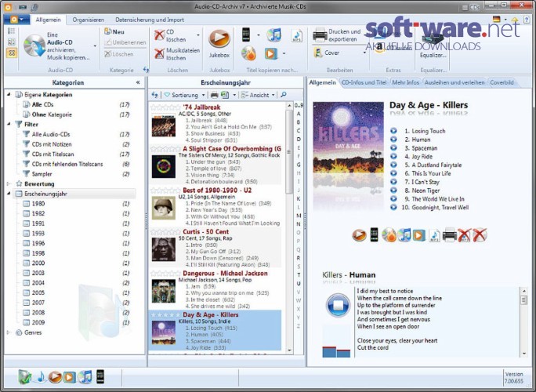The image size is (536, 392).
Task: Click the lyrics pane vertical scrollbar
Action: [x=523, y=322]
